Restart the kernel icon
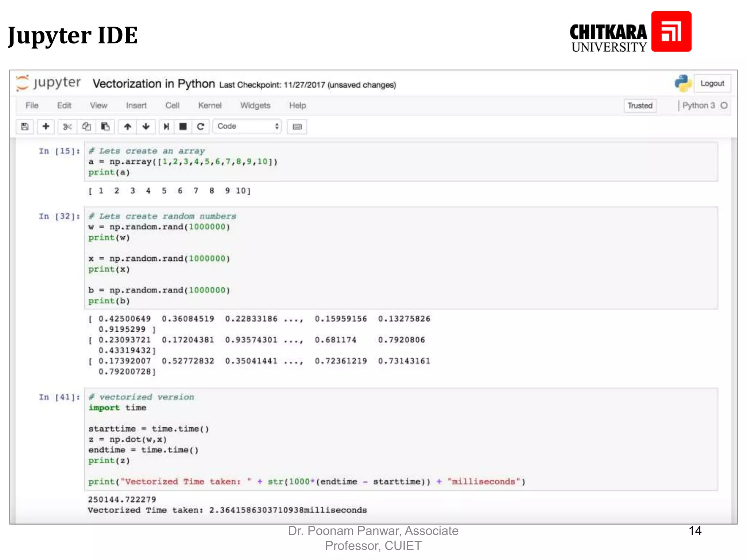 (200, 127)
